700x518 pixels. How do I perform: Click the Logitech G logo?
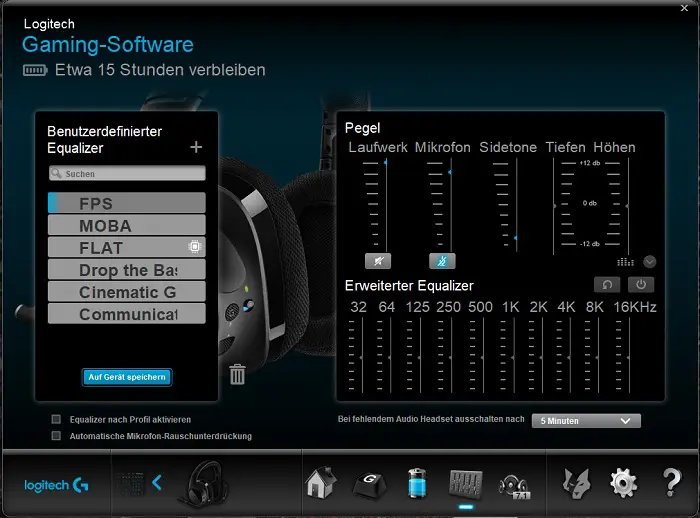(x=56, y=485)
